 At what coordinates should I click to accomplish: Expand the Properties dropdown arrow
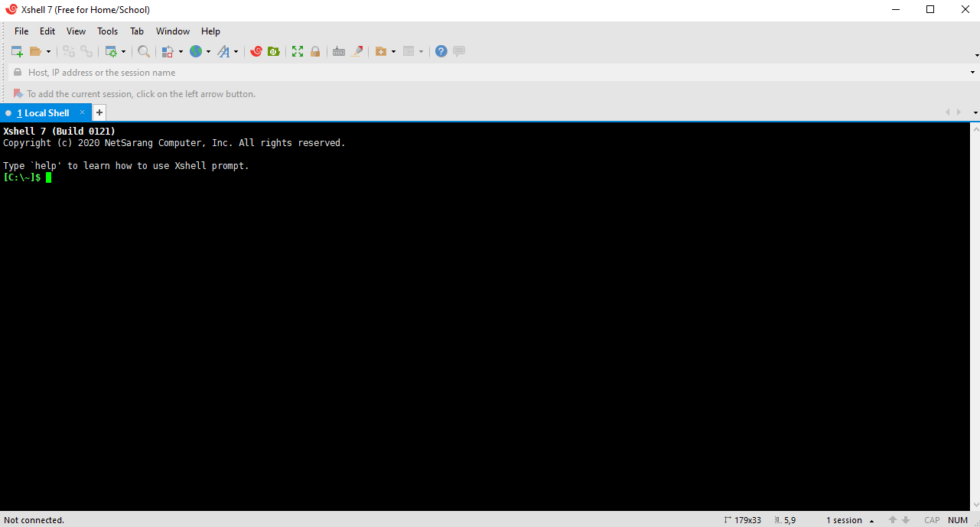click(123, 51)
